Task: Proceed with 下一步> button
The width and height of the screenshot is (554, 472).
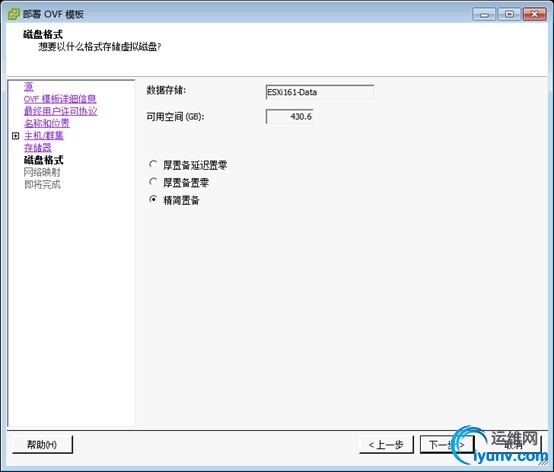Action: pos(447,444)
